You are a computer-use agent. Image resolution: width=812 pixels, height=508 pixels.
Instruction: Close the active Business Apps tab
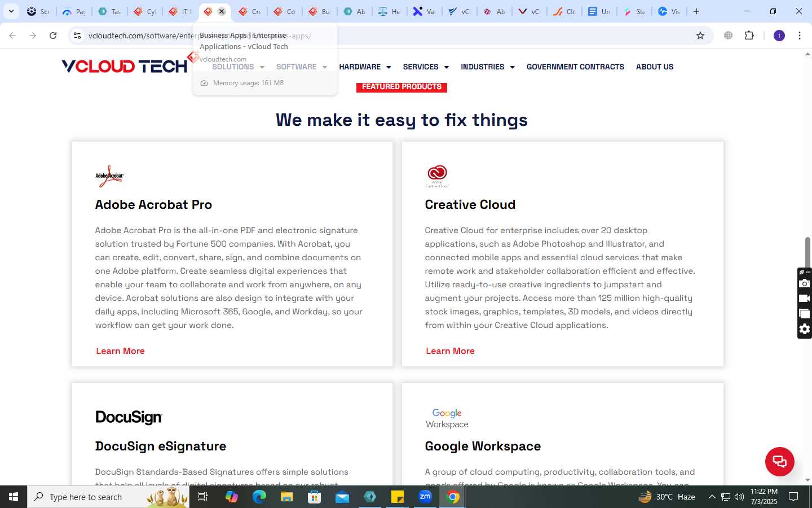[222, 11]
